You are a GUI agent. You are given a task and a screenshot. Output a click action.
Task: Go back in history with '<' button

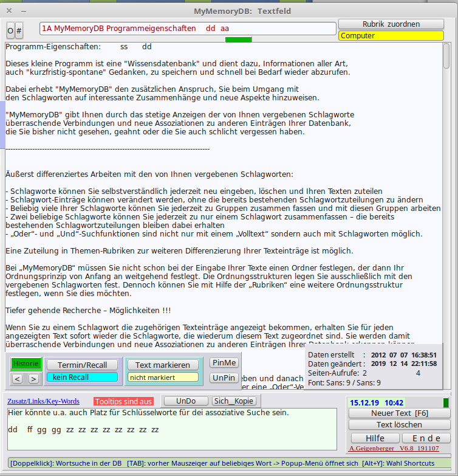[17, 379]
